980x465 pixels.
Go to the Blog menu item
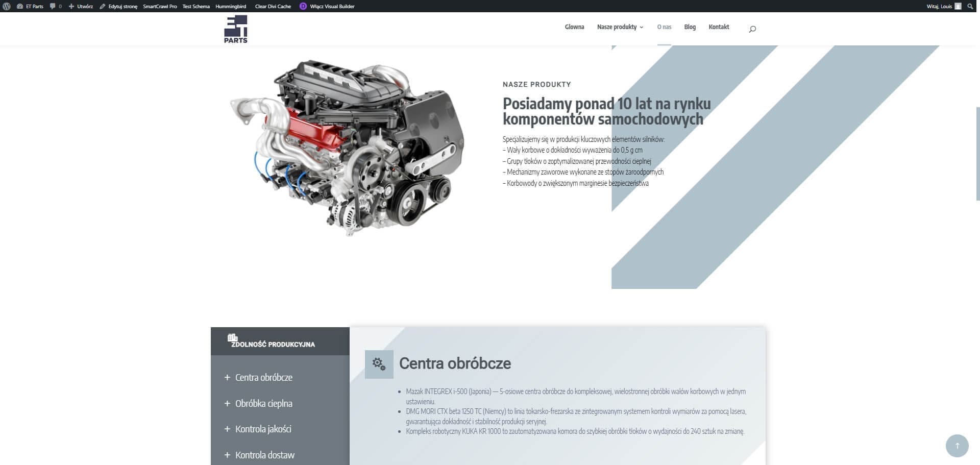click(690, 27)
